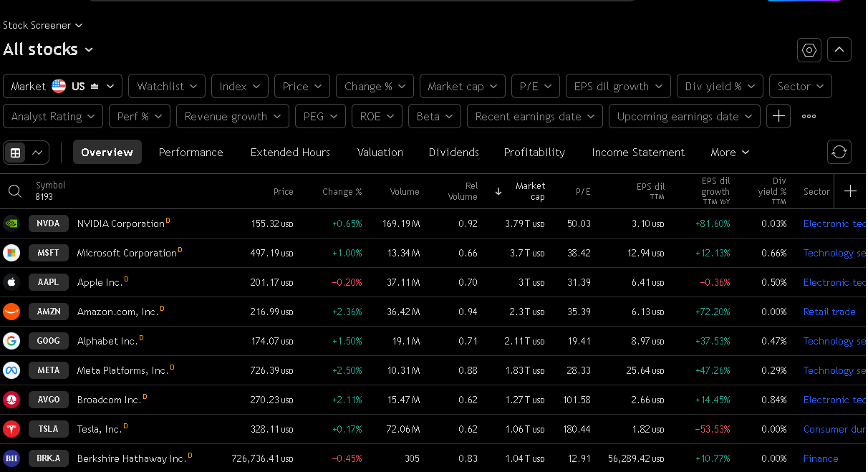868x472 pixels.
Task: Expand the All stocks screen selector
Action: 48,49
